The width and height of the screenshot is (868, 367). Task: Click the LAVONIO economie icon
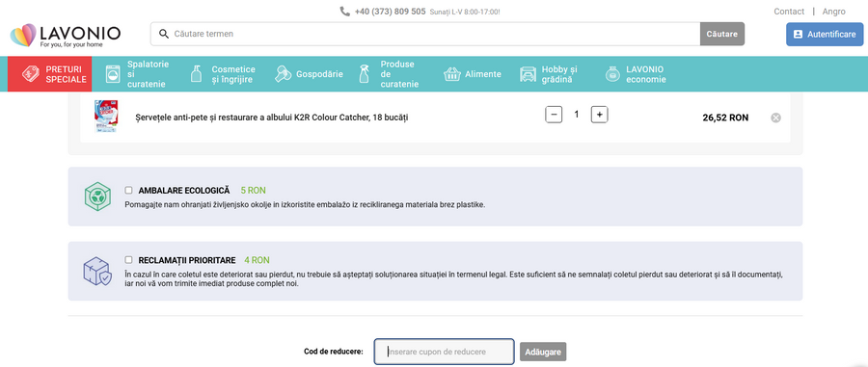click(612, 74)
